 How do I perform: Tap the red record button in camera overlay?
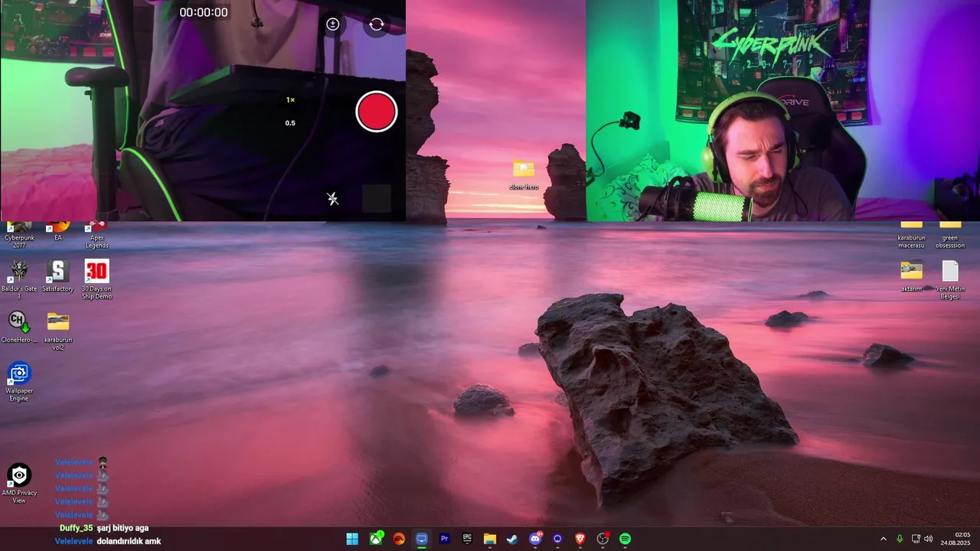(x=376, y=112)
